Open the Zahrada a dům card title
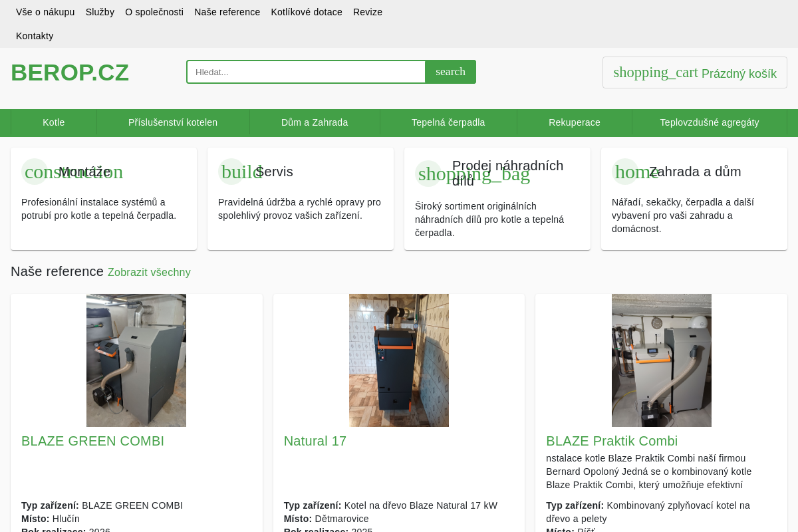This screenshot has width=798, height=532. [695, 172]
